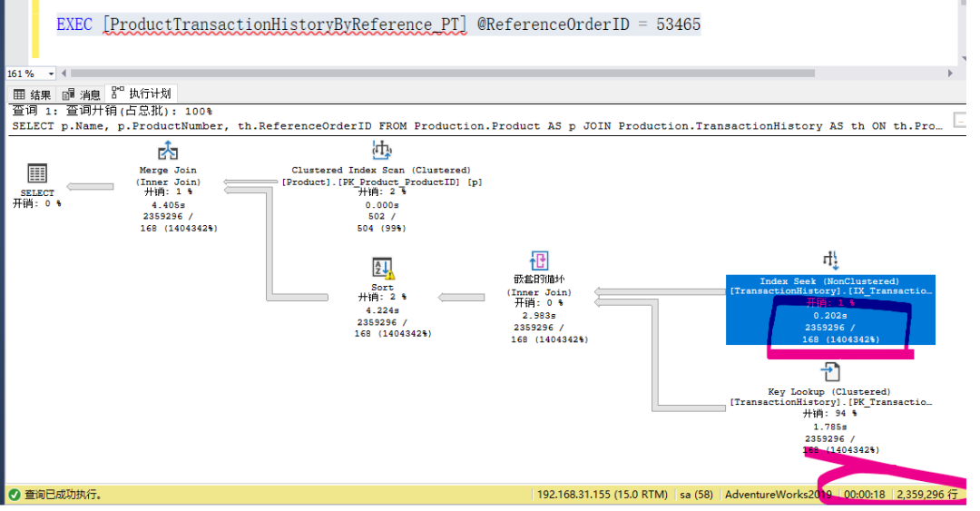This screenshot has height=511, width=980.
Task: Open the Results tab
Action: [x=33, y=94]
